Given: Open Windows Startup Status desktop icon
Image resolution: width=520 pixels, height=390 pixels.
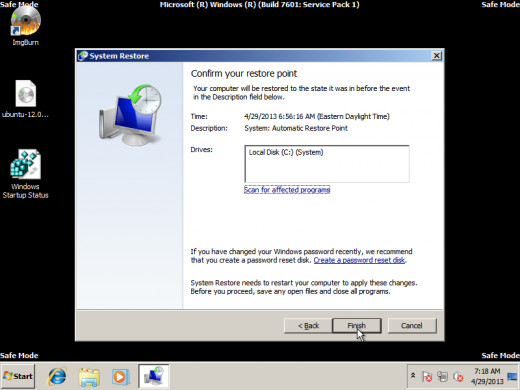Looking at the screenshot, I should click(25, 174).
